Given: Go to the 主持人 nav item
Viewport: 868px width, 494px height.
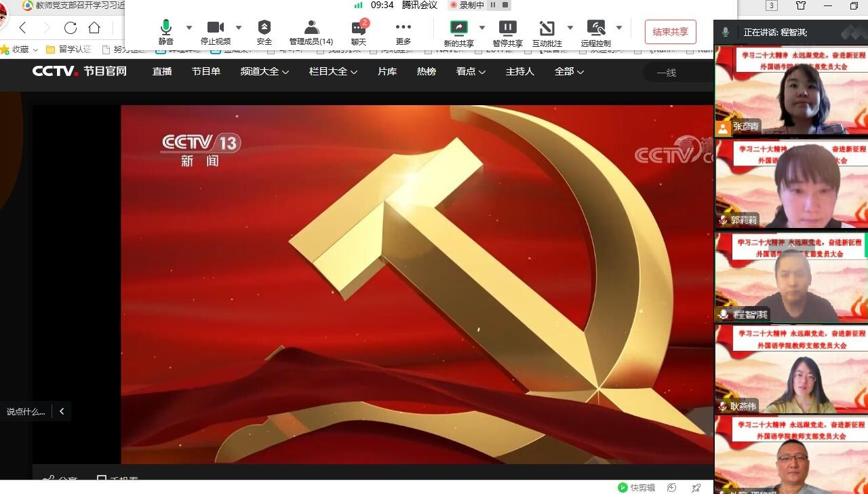Looking at the screenshot, I should tap(519, 71).
